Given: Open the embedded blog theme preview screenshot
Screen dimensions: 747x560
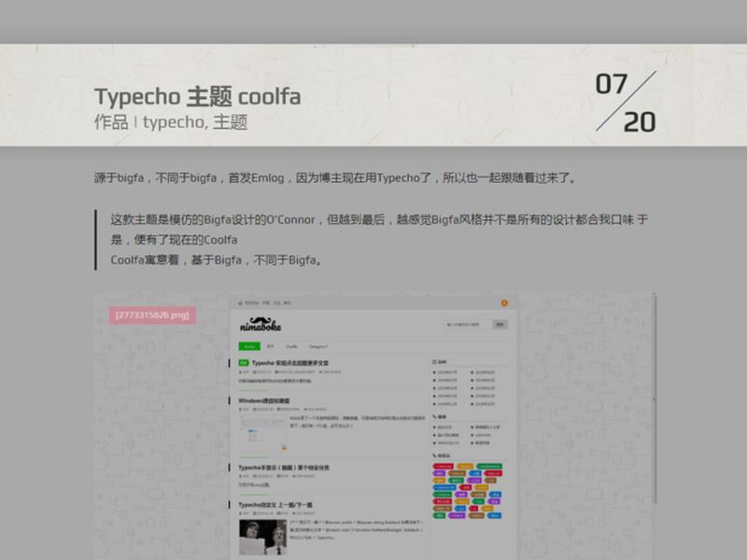Looking at the screenshot, I should click(x=374, y=427).
